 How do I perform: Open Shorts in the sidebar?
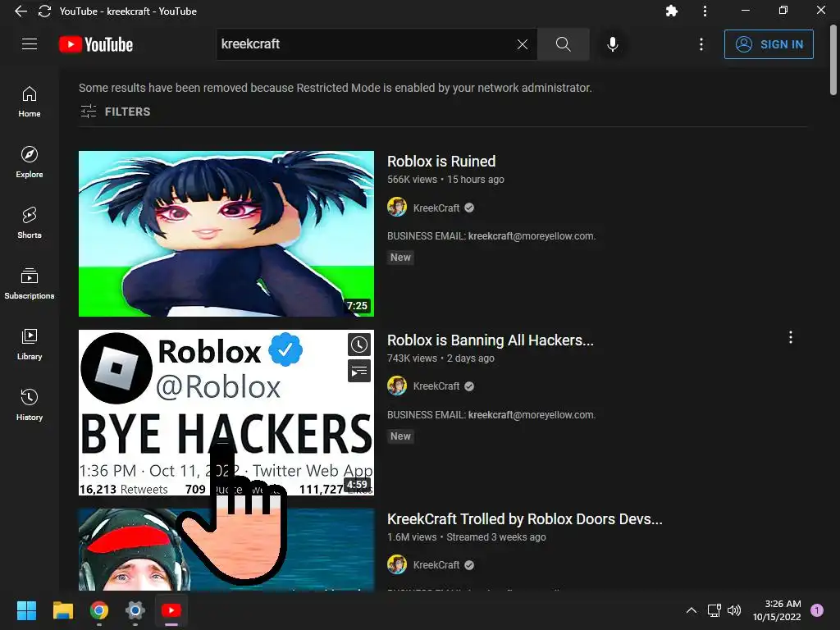click(x=30, y=223)
